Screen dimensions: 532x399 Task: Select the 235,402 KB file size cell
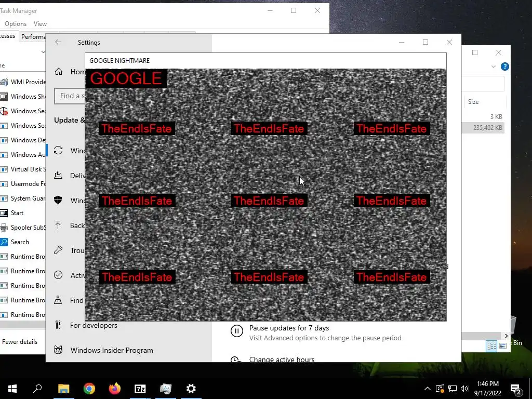point(487,128)
